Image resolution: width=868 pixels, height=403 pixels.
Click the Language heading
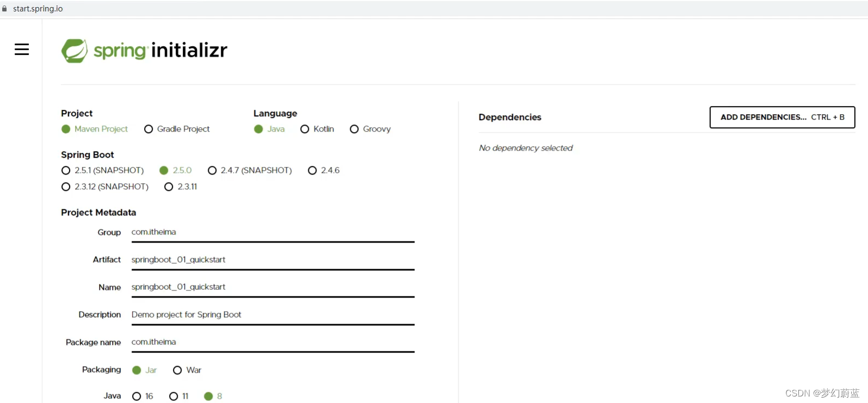click(x=275, y=113)
